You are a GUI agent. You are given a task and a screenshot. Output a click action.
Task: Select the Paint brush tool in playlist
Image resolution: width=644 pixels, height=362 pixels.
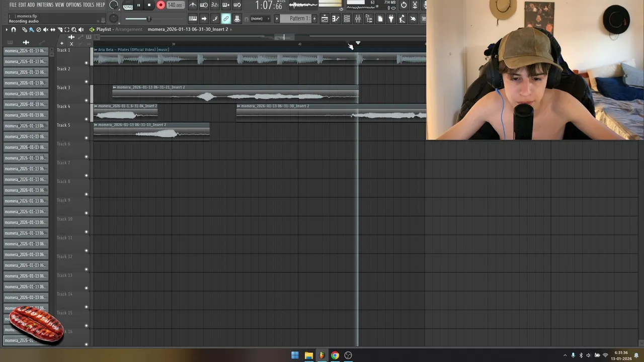(31, 30)
